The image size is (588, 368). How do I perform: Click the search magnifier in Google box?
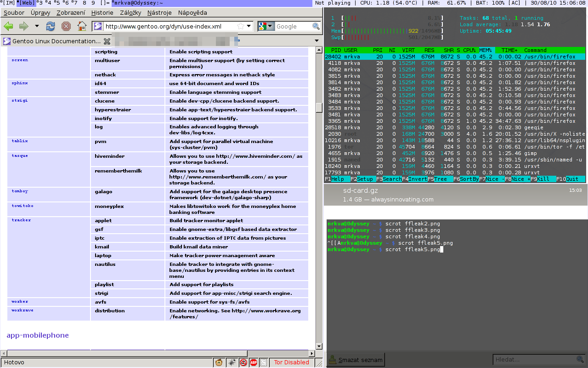click(316, 27)
